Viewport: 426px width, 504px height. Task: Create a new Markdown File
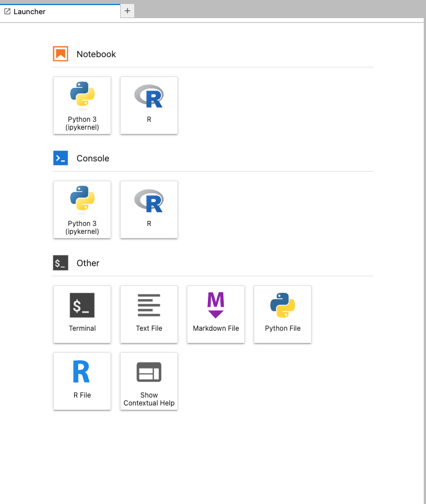coord(216,314)
